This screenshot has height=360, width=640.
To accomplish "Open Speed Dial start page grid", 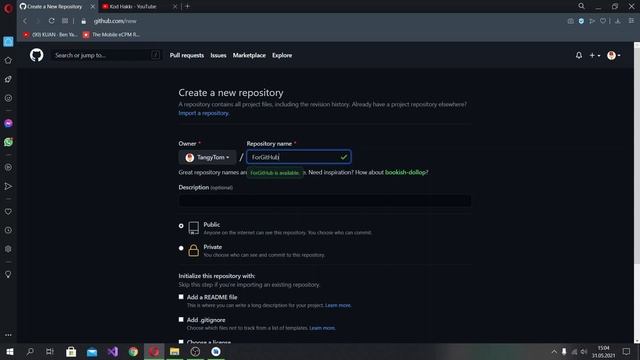I will click(65, 21).
